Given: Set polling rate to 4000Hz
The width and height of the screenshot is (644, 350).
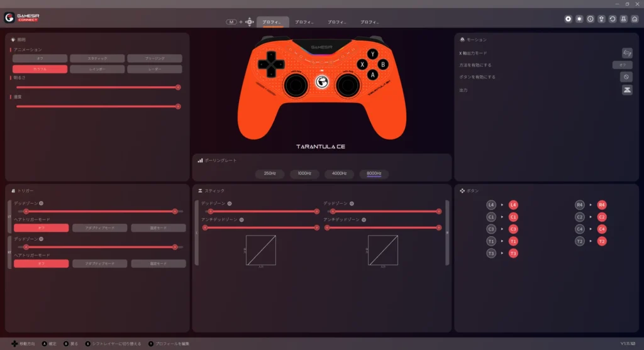Looking at the screenshot, I should pyautogui.click(x=339, y=173).
